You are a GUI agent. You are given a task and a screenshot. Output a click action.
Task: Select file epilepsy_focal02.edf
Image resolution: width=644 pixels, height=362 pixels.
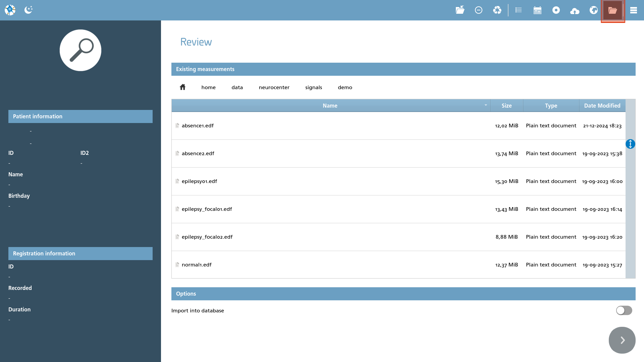[x=398, y=237]
